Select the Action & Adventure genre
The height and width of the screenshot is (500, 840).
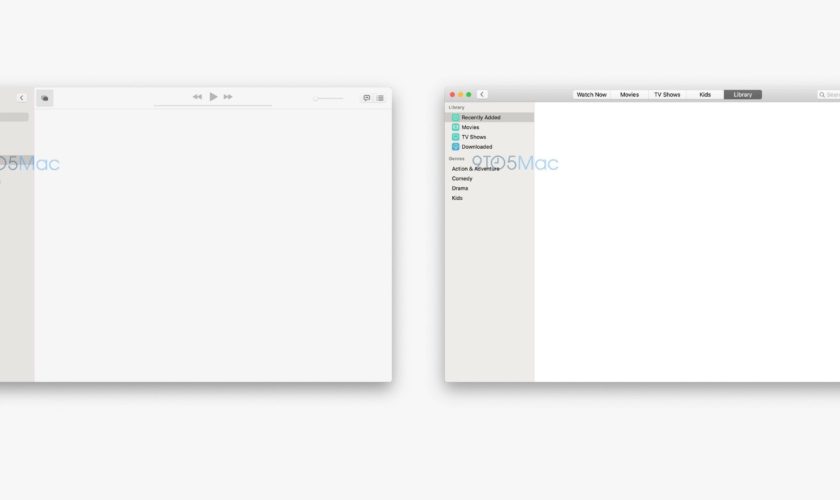(476, 169)
